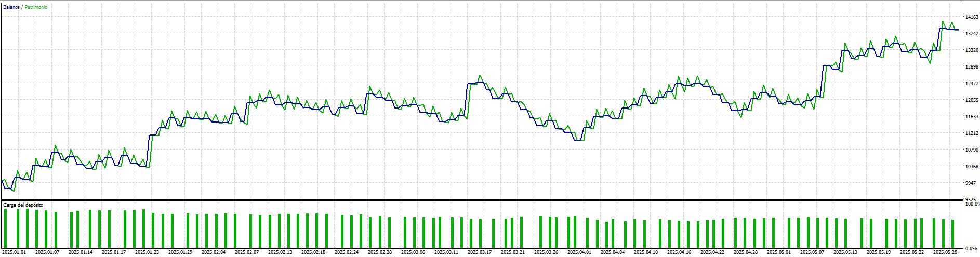The width and height of the screenshot is (980, 257).
Task: Click the 13742 axis value
Action: pyautogui.click(x=972, y=34)
